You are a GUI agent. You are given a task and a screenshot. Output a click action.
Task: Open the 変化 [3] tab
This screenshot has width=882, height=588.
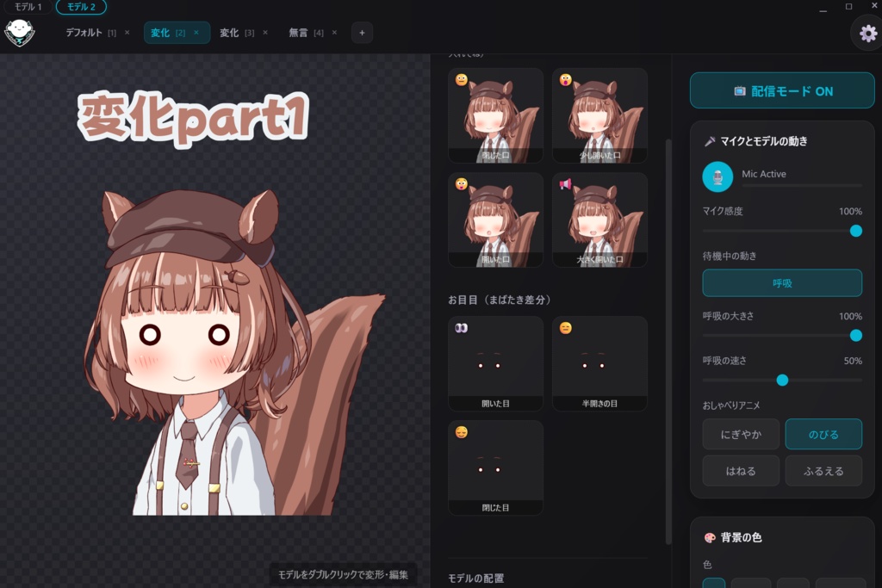click(x=237, y=33)
